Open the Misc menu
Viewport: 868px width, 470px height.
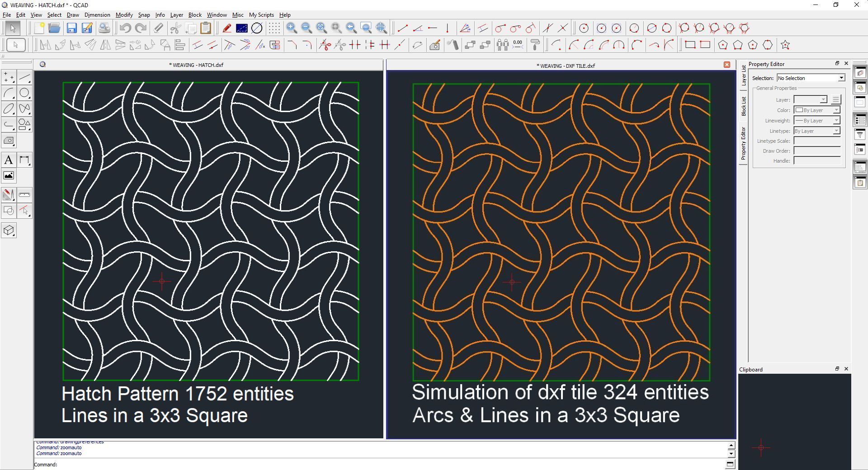(237, 14)
